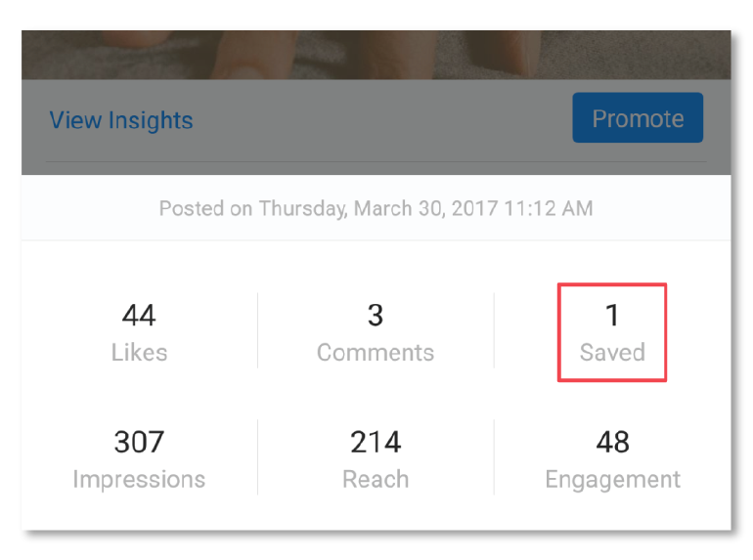Click the divider between Impressions and Reach

click(x=257, y=457)
